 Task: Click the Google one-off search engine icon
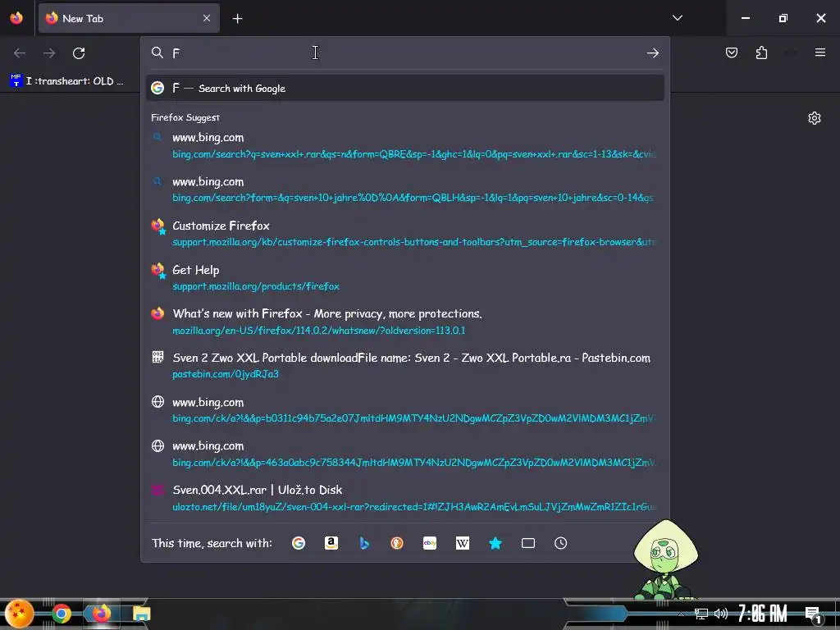pos(299,543)
